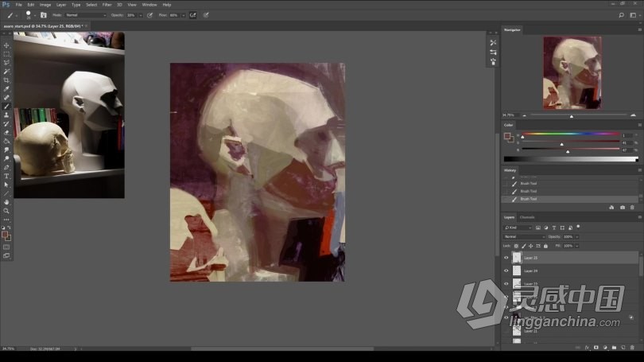Open brush Flow slider dropdown
This screenshot has height=362, width=644.
183,15
